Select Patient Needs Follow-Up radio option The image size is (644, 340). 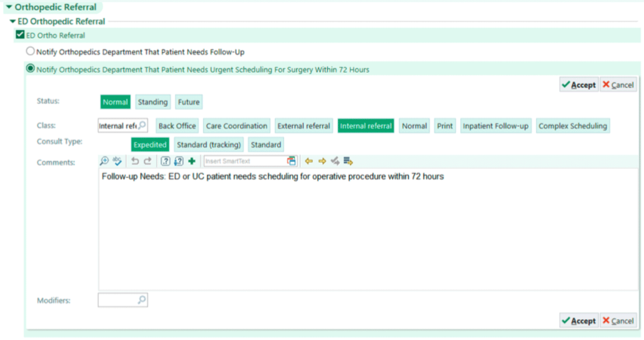tap(31, 51)
